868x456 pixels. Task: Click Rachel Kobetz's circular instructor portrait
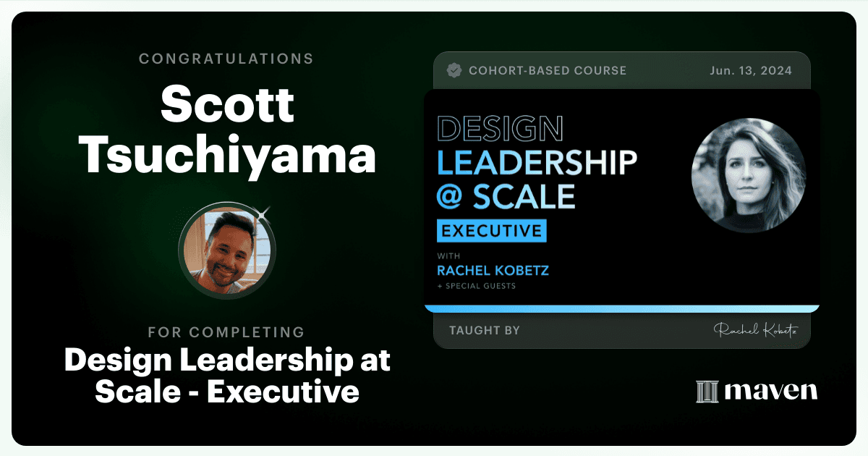tap(749, 174)
